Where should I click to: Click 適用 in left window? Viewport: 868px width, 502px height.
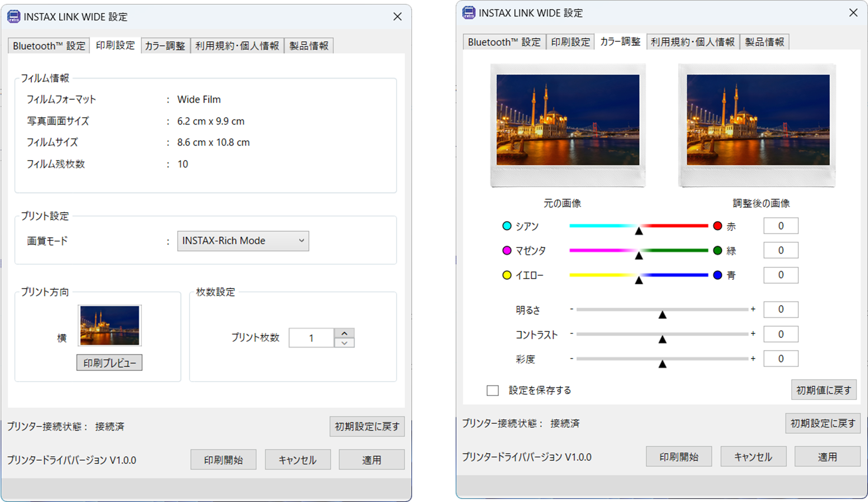coord(372,460)
